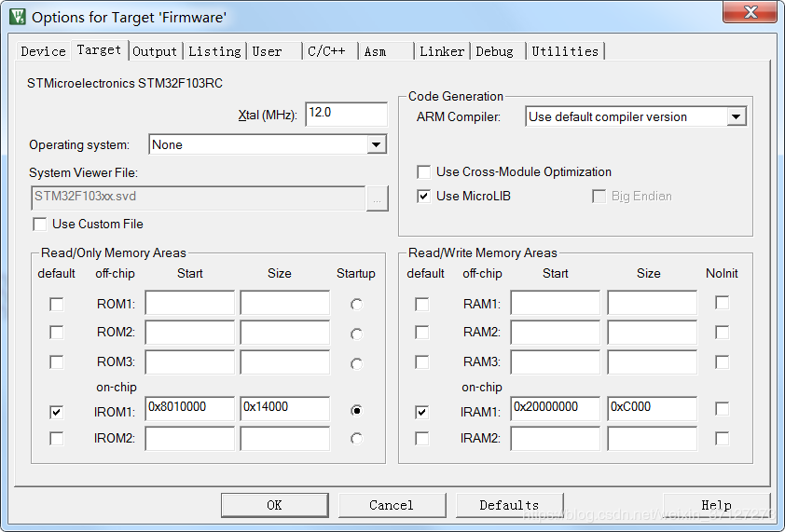The height and width of the screenshot is (532, 785).
Task: Click the IROM2 Start field
Action: 190,439
